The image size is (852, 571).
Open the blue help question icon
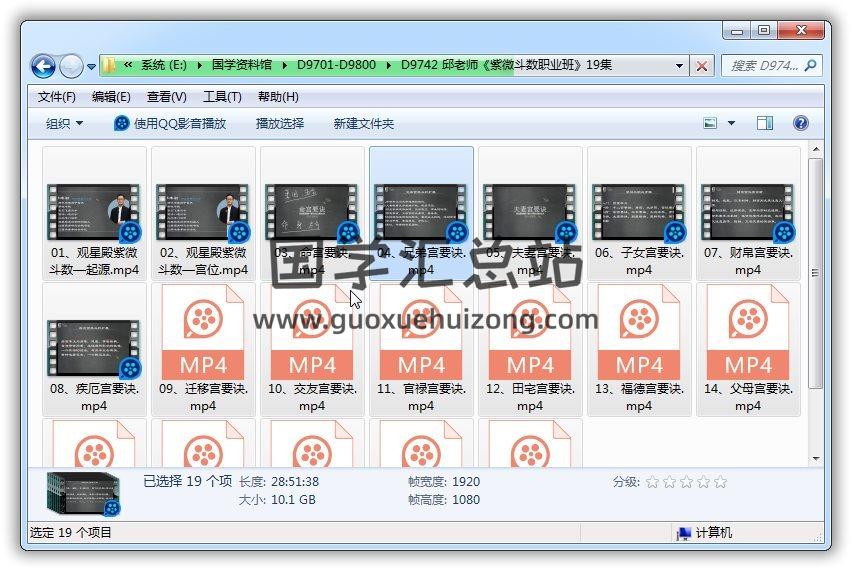point(800,123)
